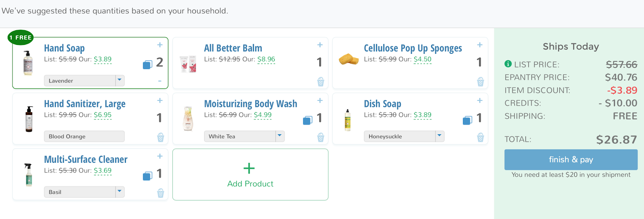This screenshot has width=644, height=219.
Task: Click the Add Product tile
Action: [250, 174]
